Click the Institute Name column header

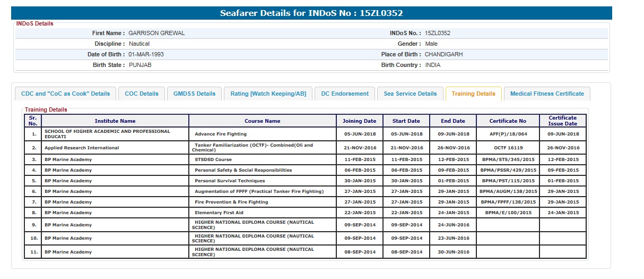(115, 121)
